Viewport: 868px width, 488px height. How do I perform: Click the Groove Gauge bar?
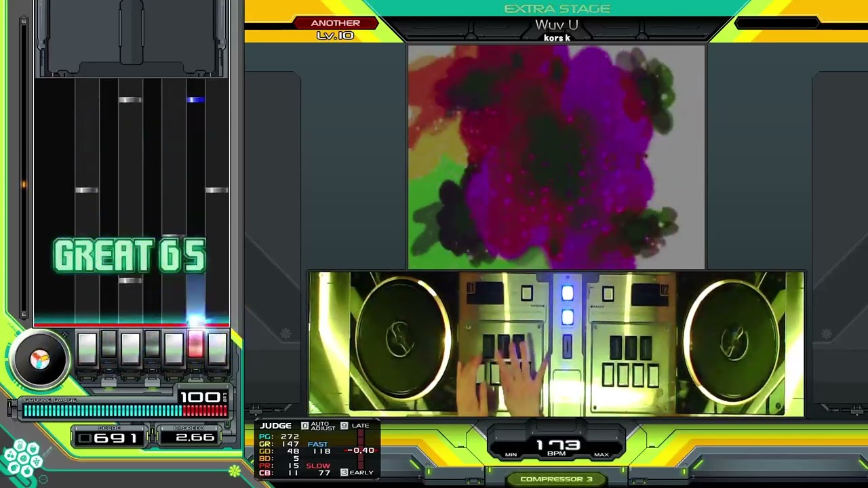(125, 410)
